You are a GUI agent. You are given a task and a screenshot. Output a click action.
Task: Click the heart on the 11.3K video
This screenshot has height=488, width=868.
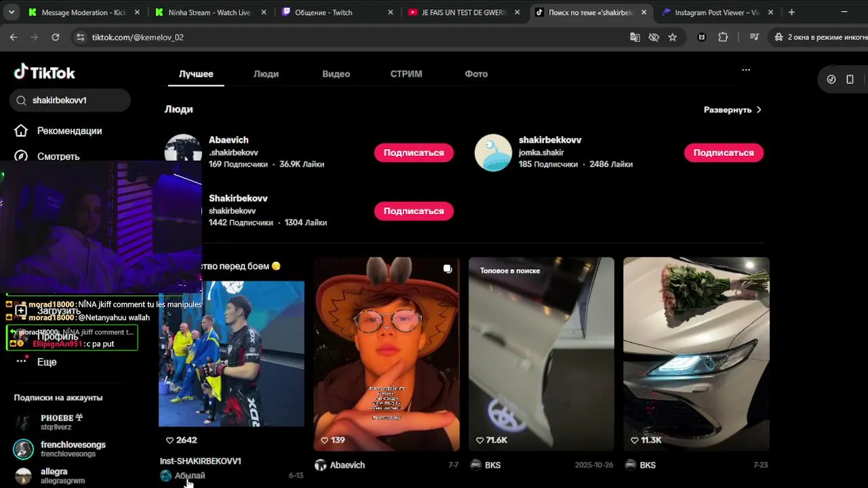(x=635, y=440)
